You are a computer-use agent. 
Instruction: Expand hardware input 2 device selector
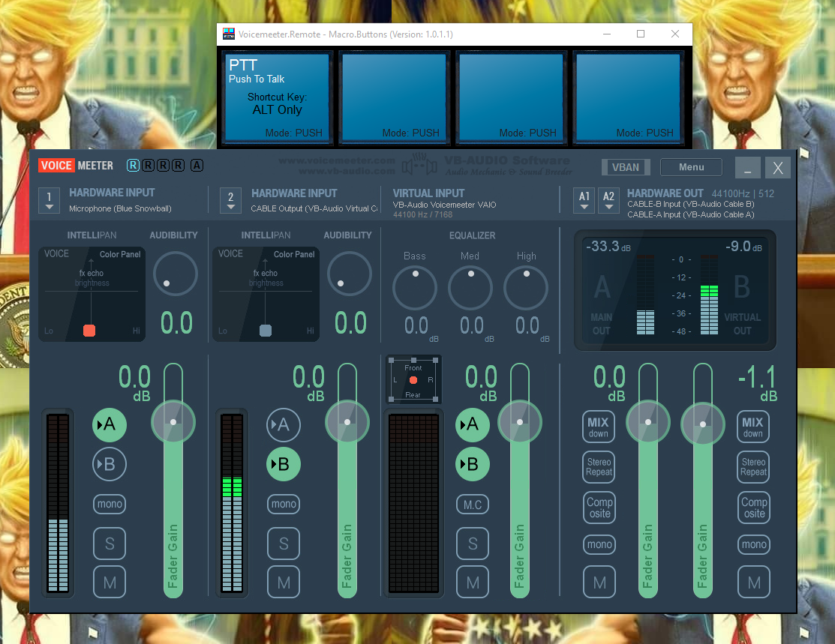(x=230, y=201)
